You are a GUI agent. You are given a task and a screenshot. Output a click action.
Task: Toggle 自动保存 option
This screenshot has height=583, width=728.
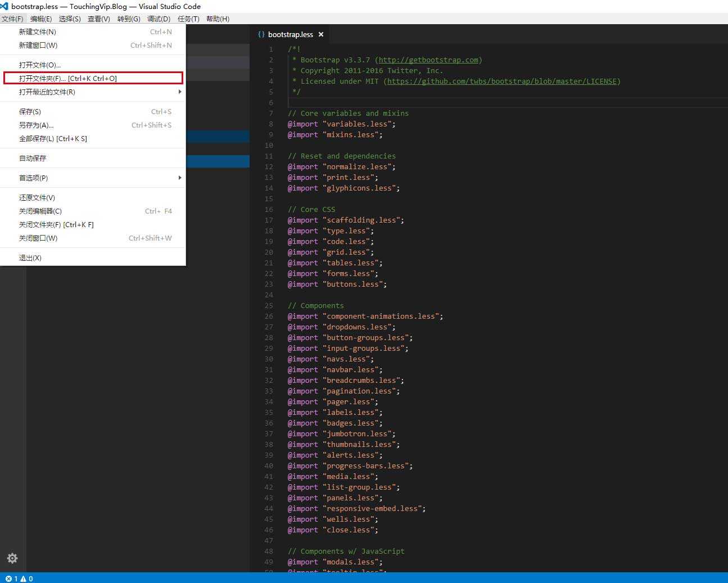[x=93, y=159]
